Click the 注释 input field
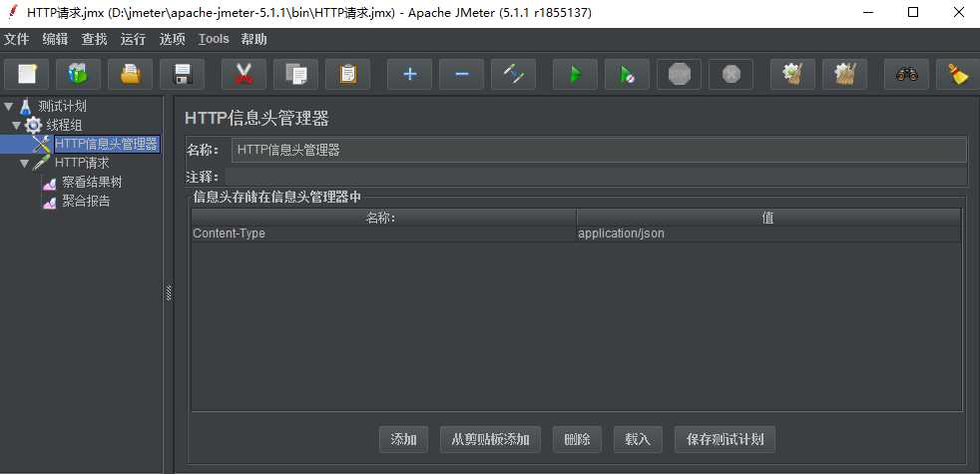The height and width of the screenshot is (474, 980). click(x=596, y=177)
